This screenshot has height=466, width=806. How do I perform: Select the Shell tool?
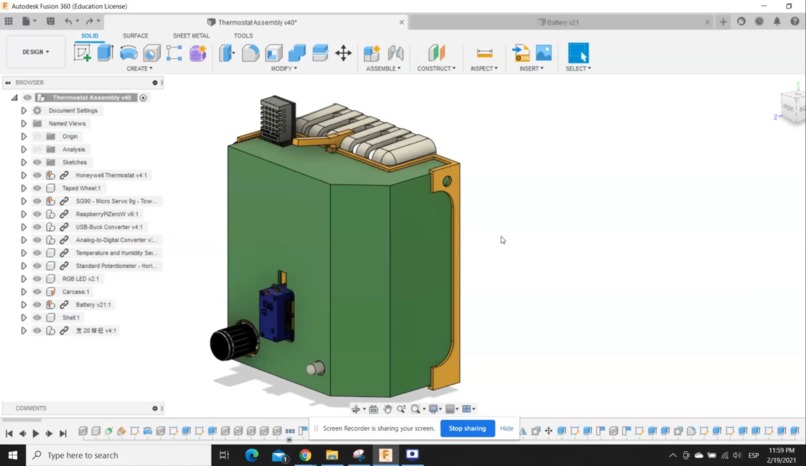click(273, 53)
